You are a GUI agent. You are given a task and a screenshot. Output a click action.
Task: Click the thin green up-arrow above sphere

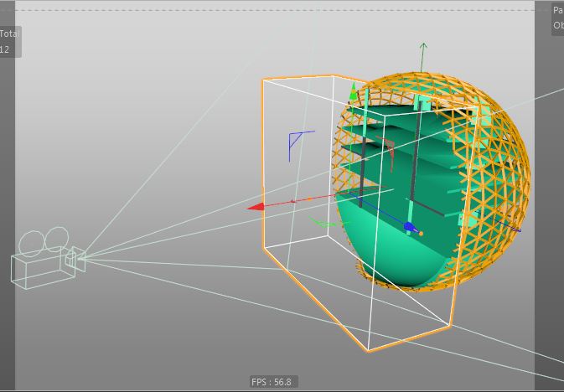click(x=423, y=57)
